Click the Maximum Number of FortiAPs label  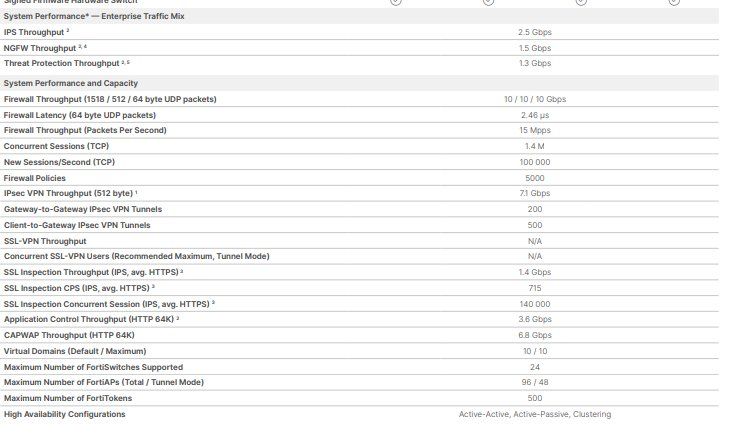point(104,382)
